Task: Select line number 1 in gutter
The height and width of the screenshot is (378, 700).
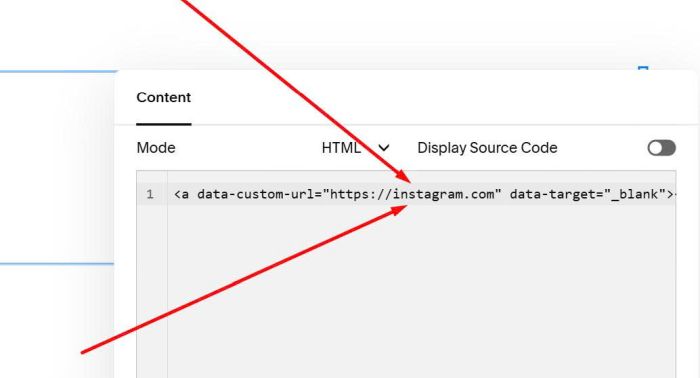Action: pos(150,194)
